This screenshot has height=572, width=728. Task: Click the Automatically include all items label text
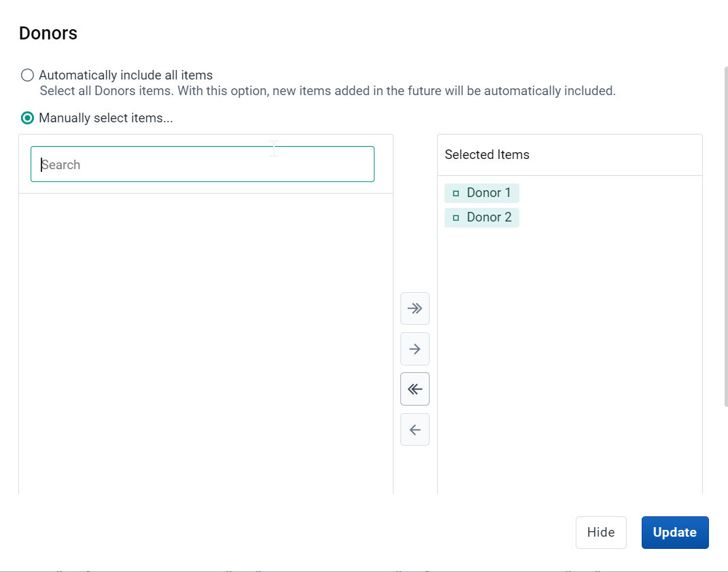(x=126, y=75)
